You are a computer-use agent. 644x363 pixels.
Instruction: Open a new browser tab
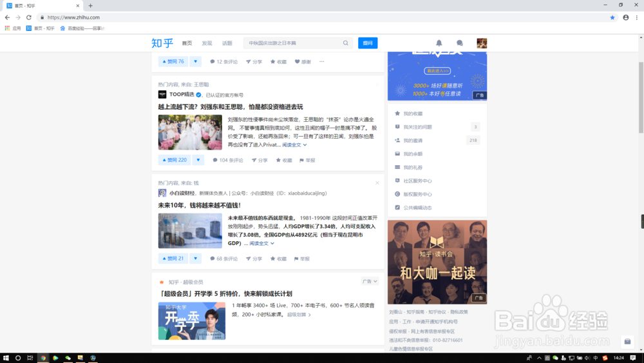90,6
